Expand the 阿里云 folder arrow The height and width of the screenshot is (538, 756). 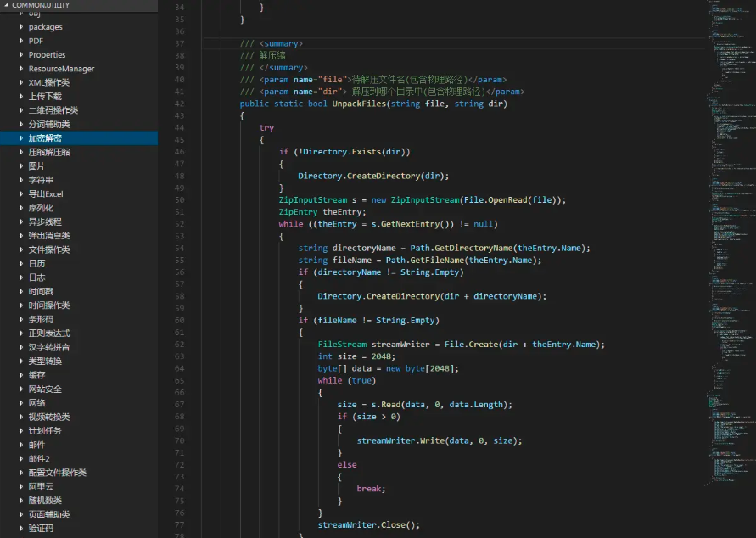click(22, 486)
